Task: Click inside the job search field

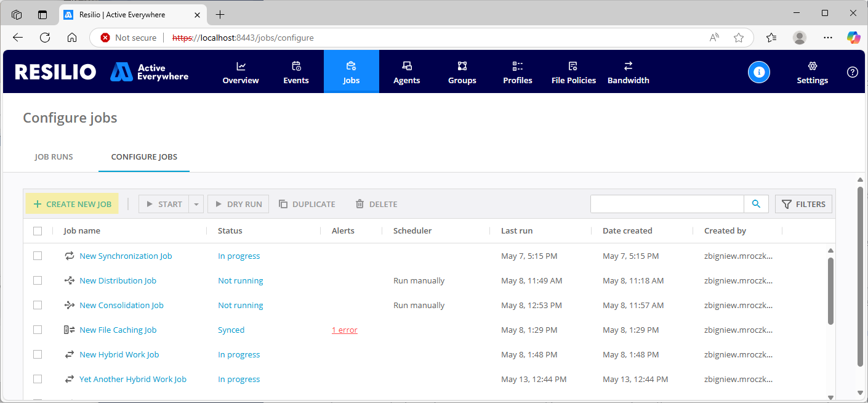Action: [667, 204]
